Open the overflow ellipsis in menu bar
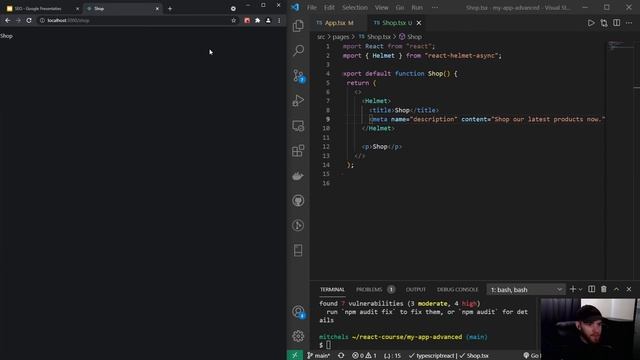Screen dimensions: 640x360 [435, 7]
